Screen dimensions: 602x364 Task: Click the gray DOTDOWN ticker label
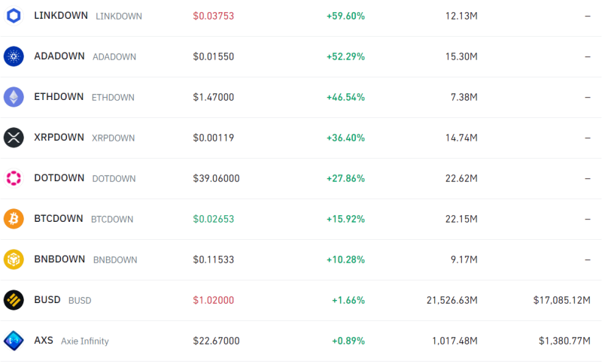(x=114, y=179)
